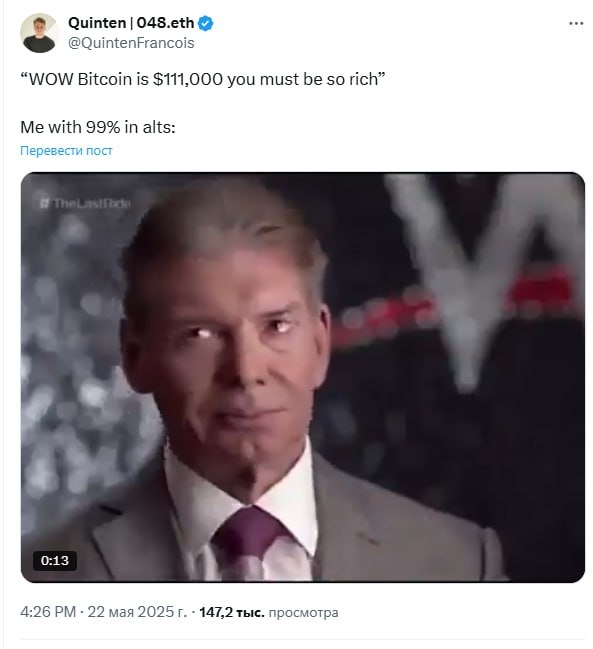
Task: Open the 147,2 тыс. view count
Action: tap(232, 612)
